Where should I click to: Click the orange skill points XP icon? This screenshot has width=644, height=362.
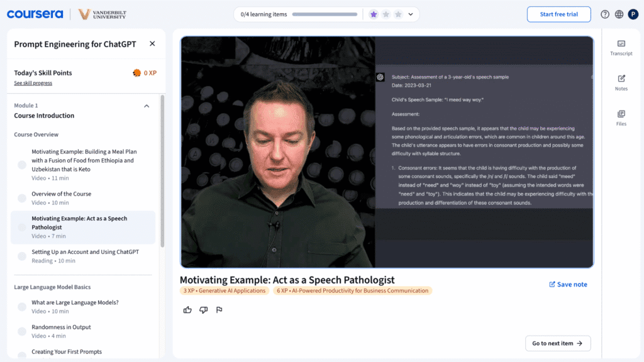pos(136,73)
